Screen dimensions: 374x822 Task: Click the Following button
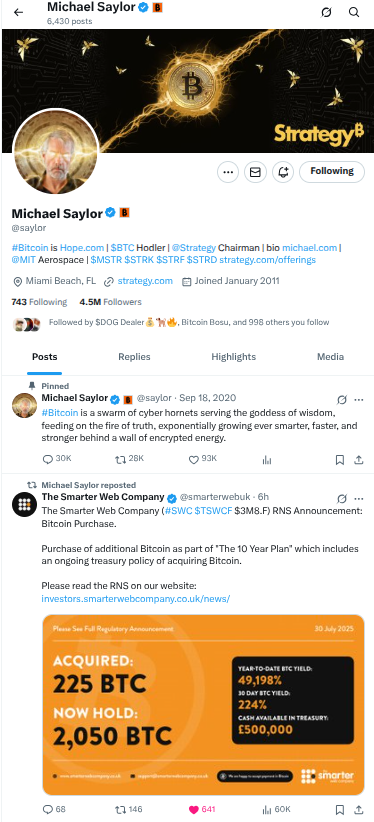(332, 171)
